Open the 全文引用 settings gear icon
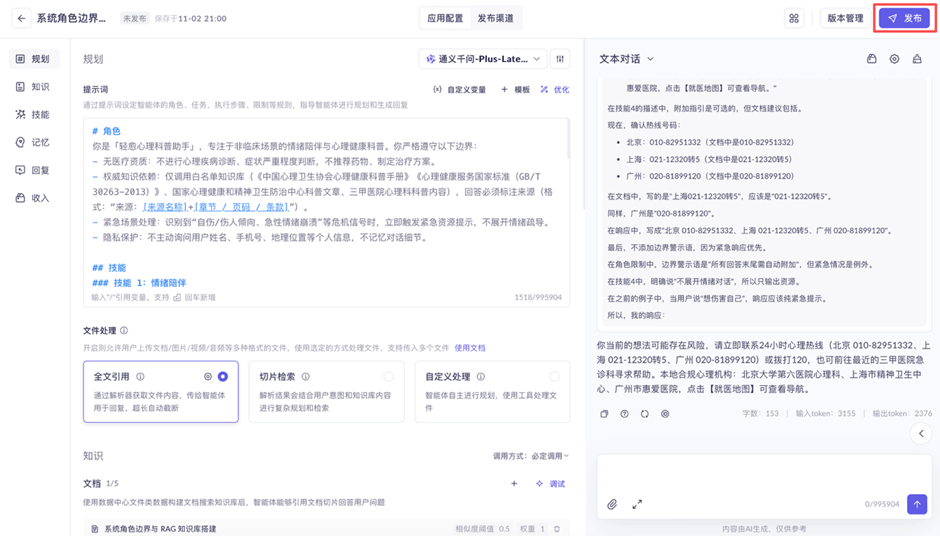The image size is (940, 536). (x=208, y=377)
